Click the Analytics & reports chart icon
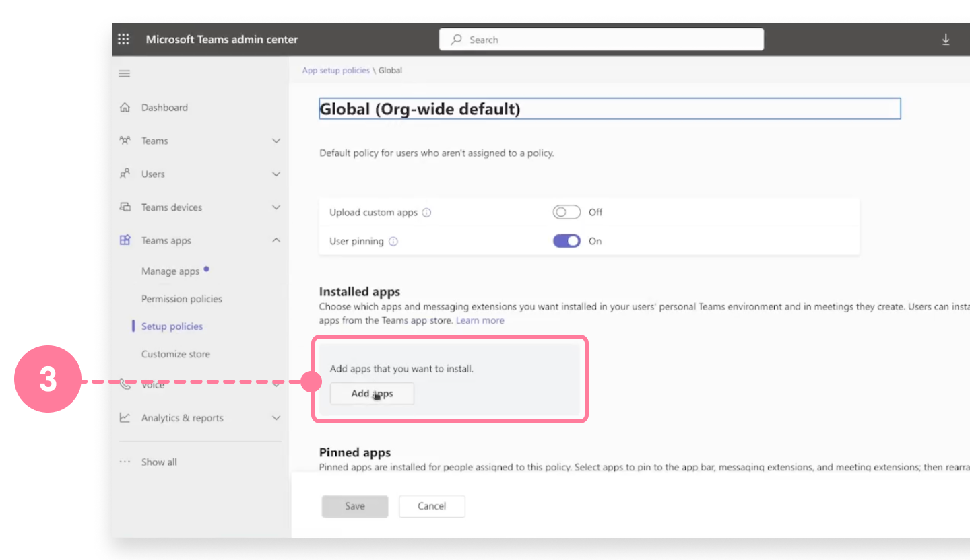 coord(125,418)
